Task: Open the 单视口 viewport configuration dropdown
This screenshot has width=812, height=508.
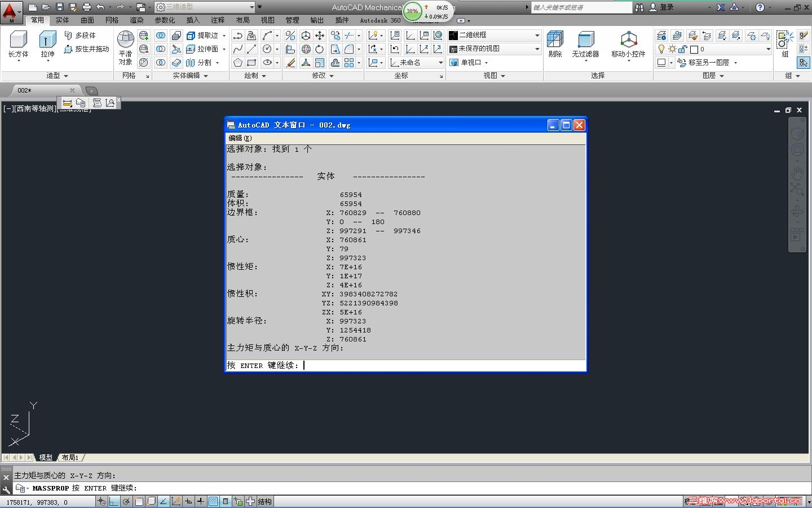Action: click(x=469, y=63)
